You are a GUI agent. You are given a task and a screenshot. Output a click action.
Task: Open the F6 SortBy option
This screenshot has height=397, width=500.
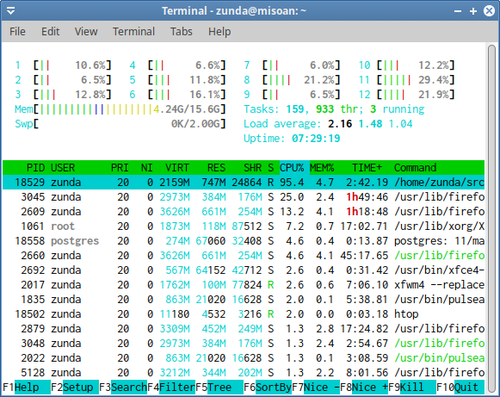pos(267,387)
